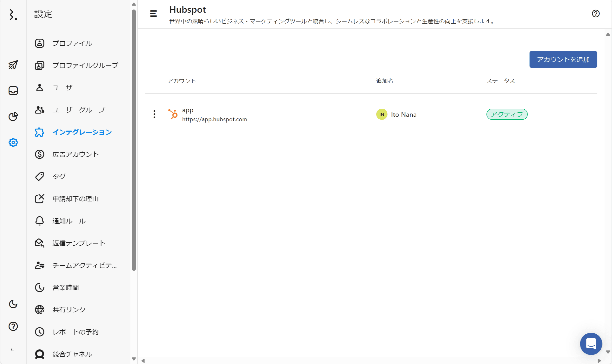Image resolution: width=612 pixels, height=364 pixels.
Task: Select インテグレーション in settings menu
Action: (82, 132)
